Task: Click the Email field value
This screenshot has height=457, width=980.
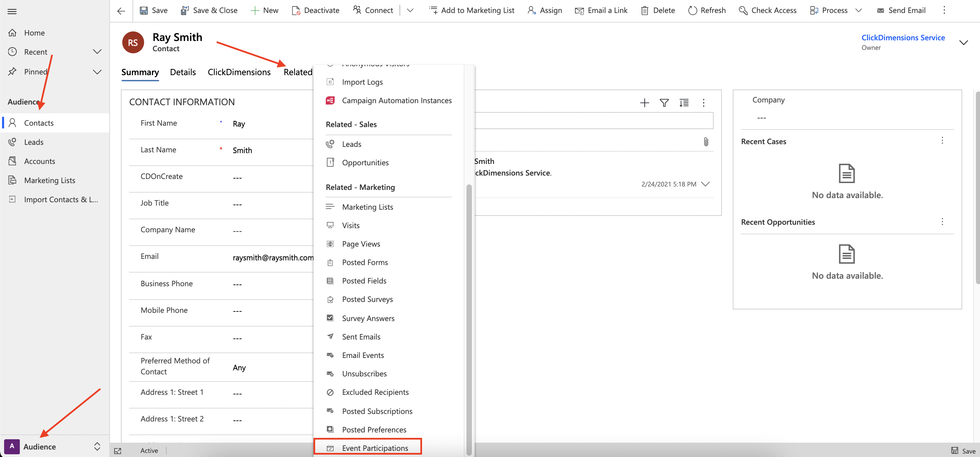Action: (273, 258)
